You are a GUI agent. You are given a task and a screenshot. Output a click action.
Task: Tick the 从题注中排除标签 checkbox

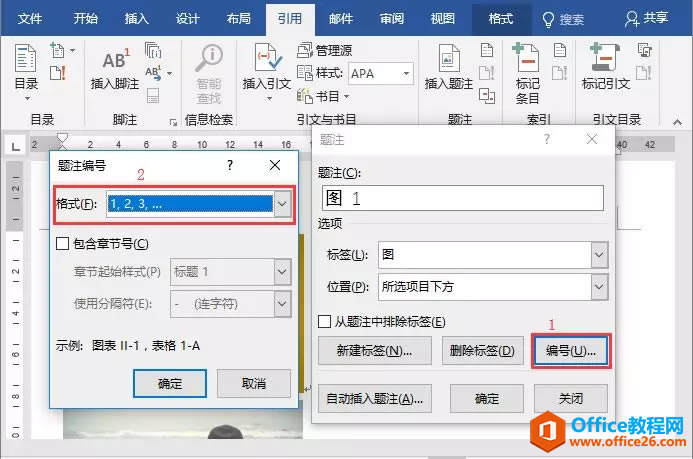324,321
